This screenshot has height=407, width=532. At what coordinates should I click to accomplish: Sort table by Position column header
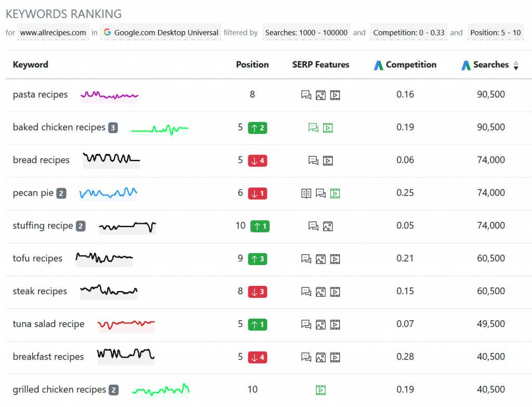point(252,65)
